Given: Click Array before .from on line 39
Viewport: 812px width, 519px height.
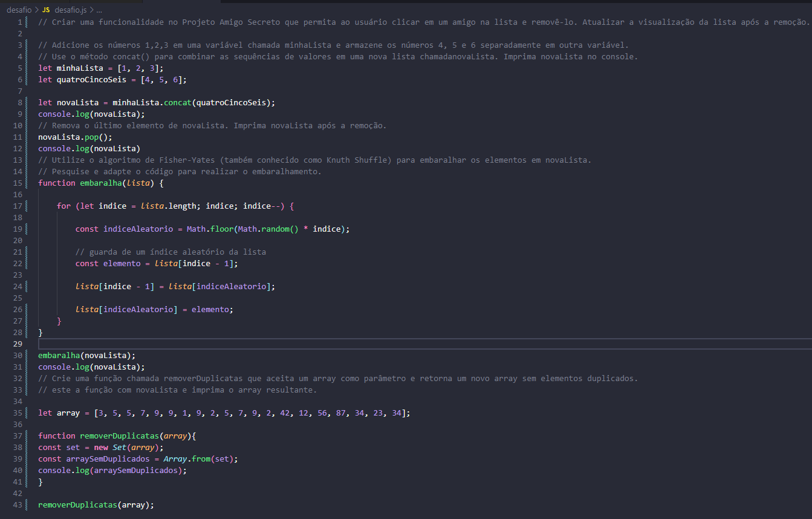Looking at the screenshot, I should pyautogui.click(x=175, y=459).
